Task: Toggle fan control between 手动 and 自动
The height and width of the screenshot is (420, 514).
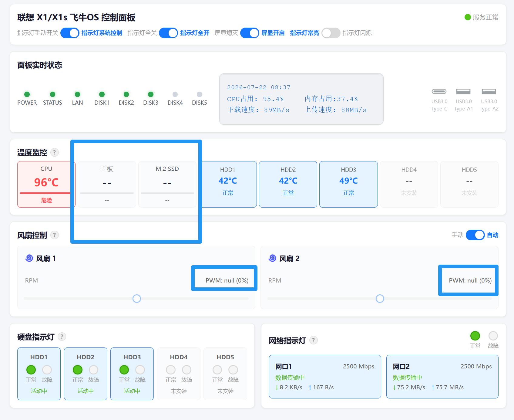Action: tap(475, 235)
